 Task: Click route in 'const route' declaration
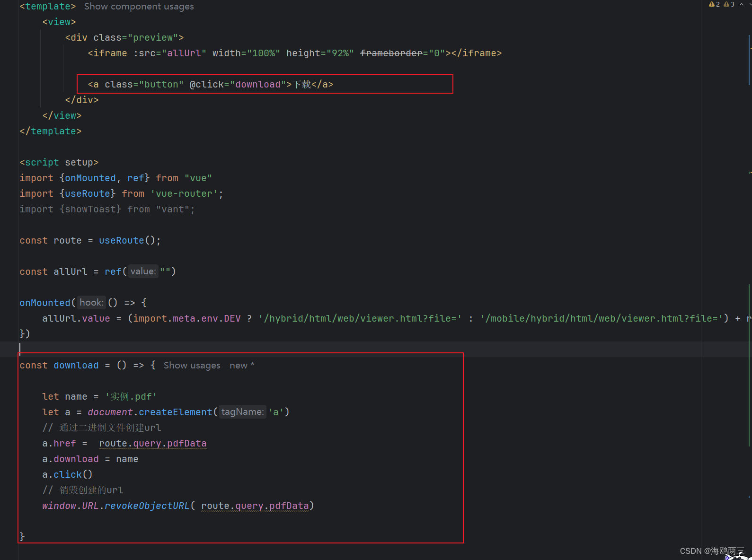68,241
